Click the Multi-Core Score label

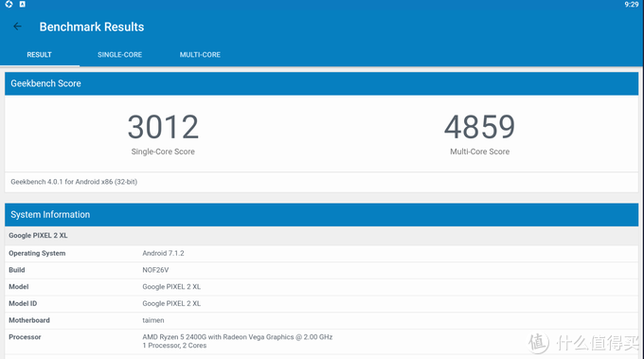(x=480, y=152)
